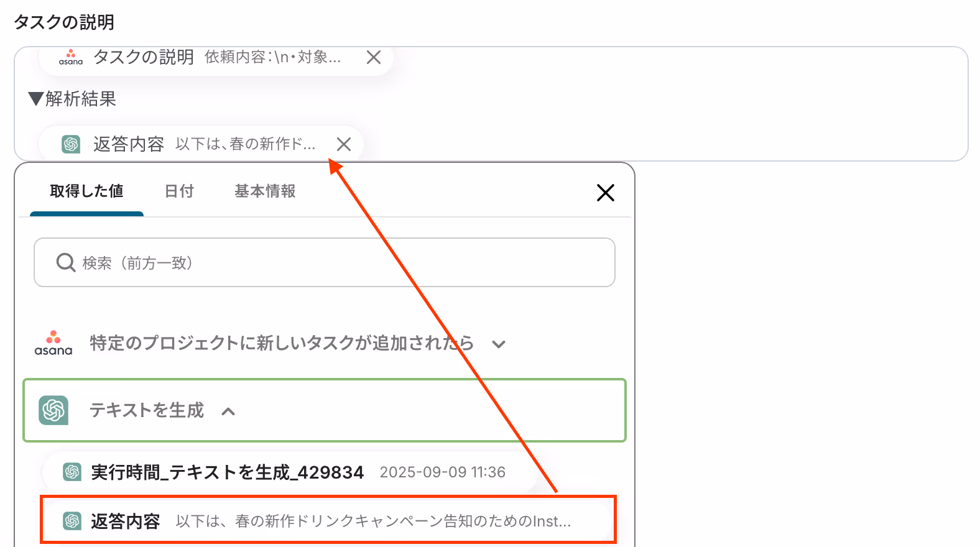Click the 返答内容 chip in the field
The width and height of the screenshot is (980, 547).
pyautogui.click(x=201, y=144)
